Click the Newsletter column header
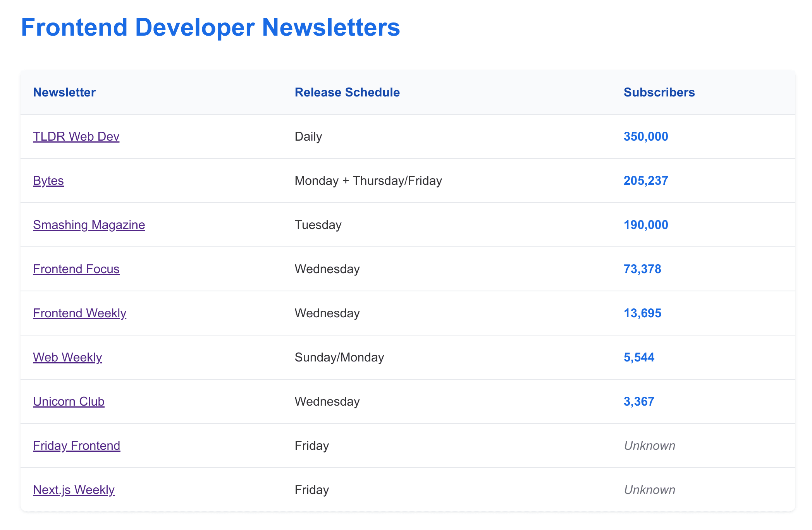This screenshot has height=530, width=812. coord(64,92)
